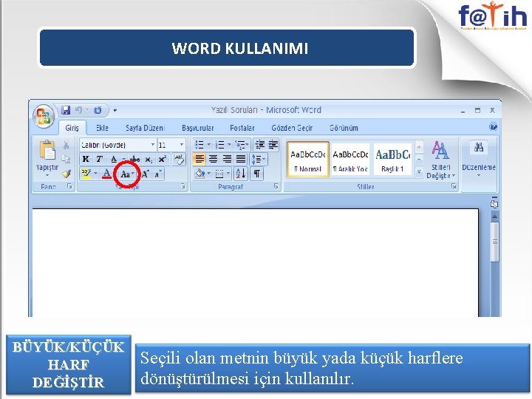This screenshot has width=532, height=399.
Task: Open line spacing options
Action: click(259, 159)
